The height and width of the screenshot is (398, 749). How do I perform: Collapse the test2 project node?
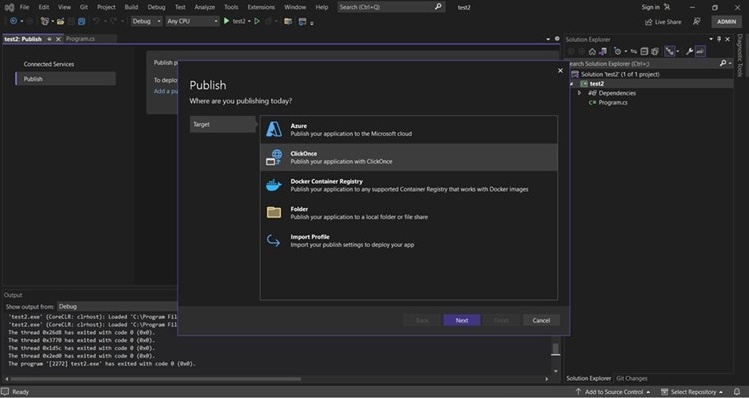point(571,84)
